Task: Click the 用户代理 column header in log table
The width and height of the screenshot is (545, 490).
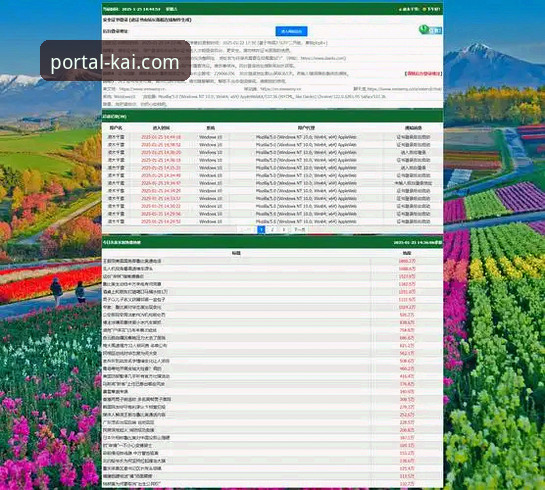Action: (x=306, y=128)
